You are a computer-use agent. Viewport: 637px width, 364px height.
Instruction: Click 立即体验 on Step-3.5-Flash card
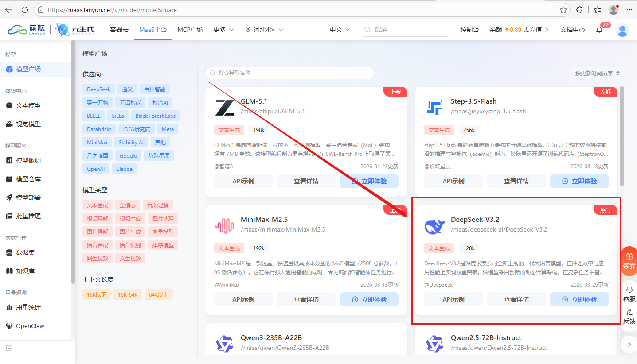[x=579, y=182]
